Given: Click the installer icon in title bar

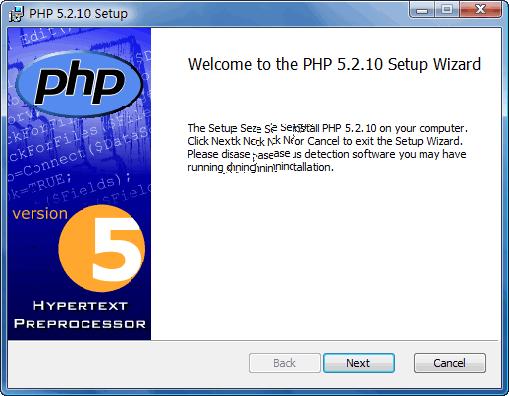Looking at the screenshot, I should click(x=16, y=14).
